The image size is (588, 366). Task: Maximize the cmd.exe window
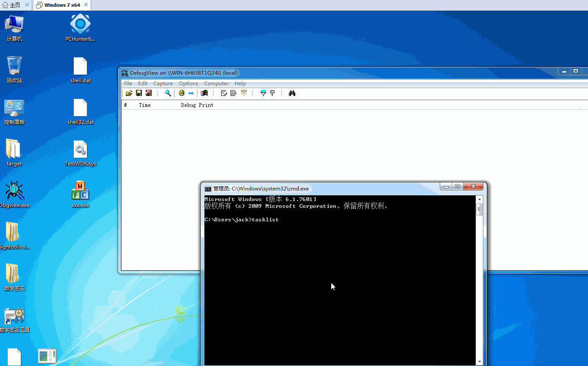(458, 186)
